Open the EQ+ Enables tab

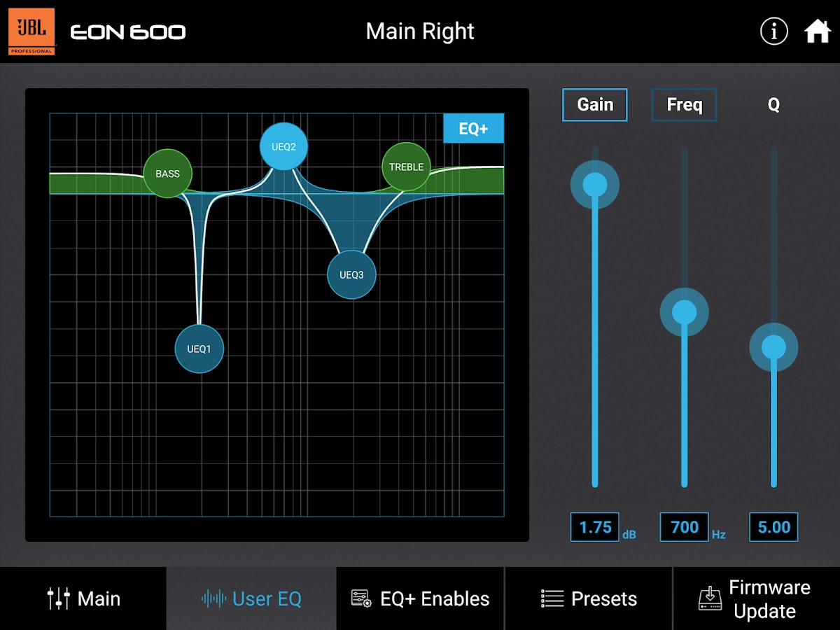[420, 599]
